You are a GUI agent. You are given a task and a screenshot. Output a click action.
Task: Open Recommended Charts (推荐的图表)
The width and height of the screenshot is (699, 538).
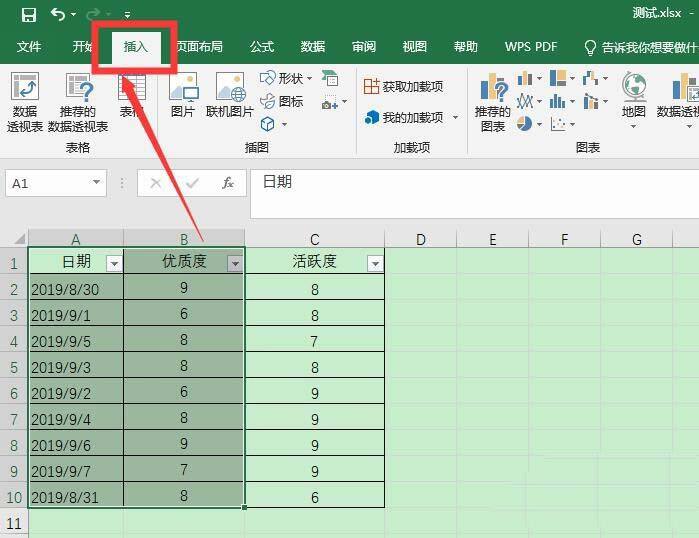pos(492,101)
